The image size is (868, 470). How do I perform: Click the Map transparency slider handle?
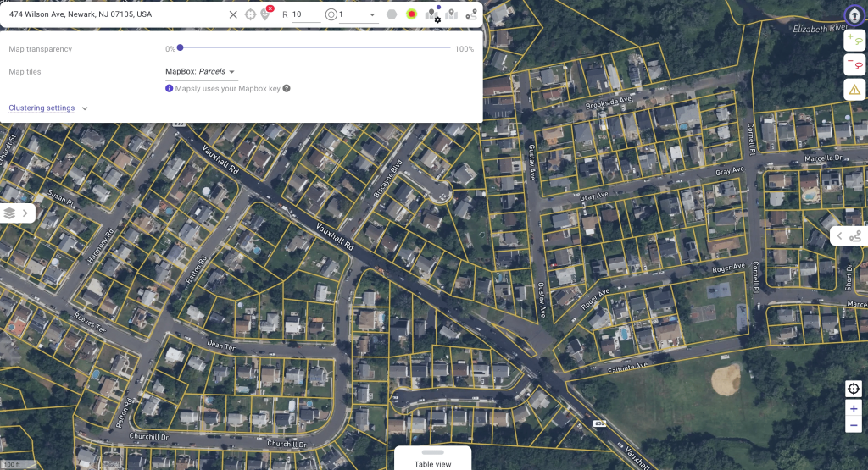[180, 48]
